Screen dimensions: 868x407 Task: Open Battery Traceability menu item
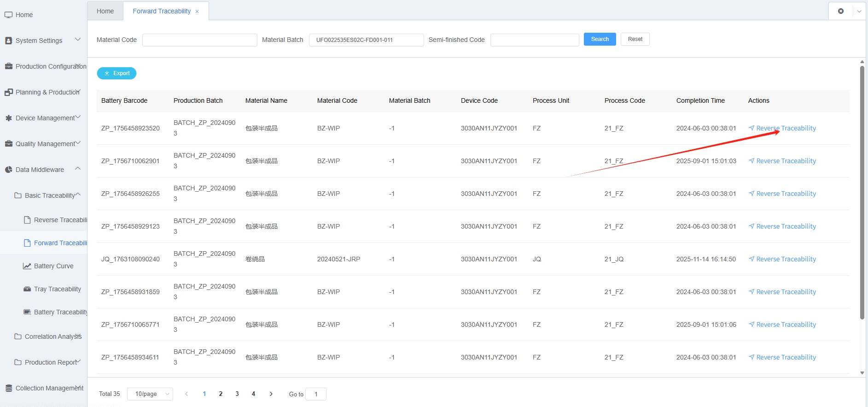point(61,312)
